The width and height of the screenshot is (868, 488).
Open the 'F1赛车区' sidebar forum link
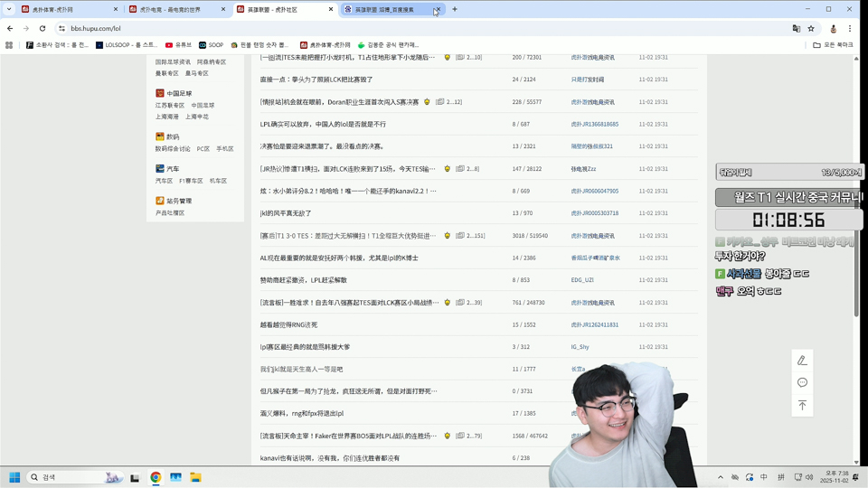(190, 181)
